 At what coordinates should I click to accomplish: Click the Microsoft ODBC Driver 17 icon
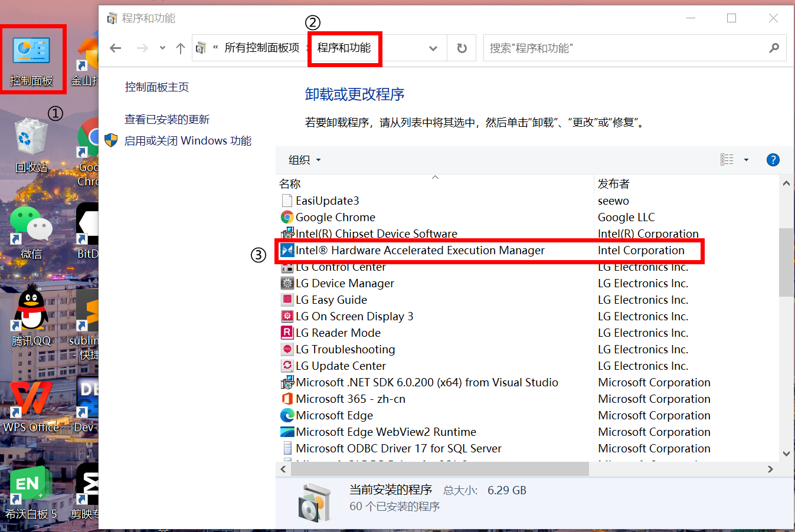(287, 448)
